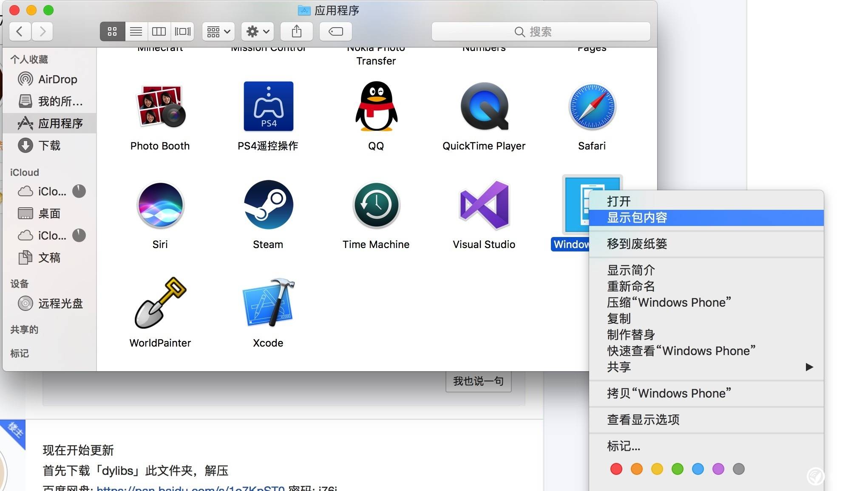Viewport: 868px width, 491px height.
Task: Choose 复制 from the context menu
Action: point(706,319)
